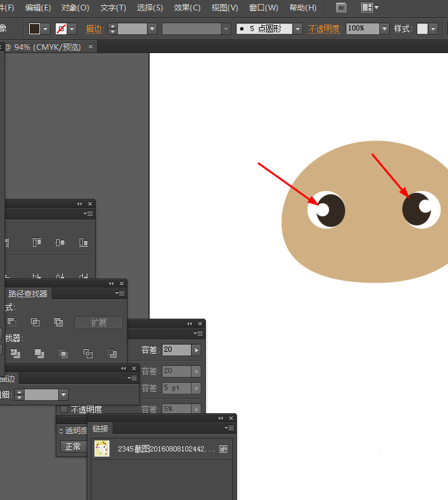Image resolution: width=448 pixels, height=500 pixels.
Task: Click the Minus Back pathfinder icon
Action: pos(113,354)
